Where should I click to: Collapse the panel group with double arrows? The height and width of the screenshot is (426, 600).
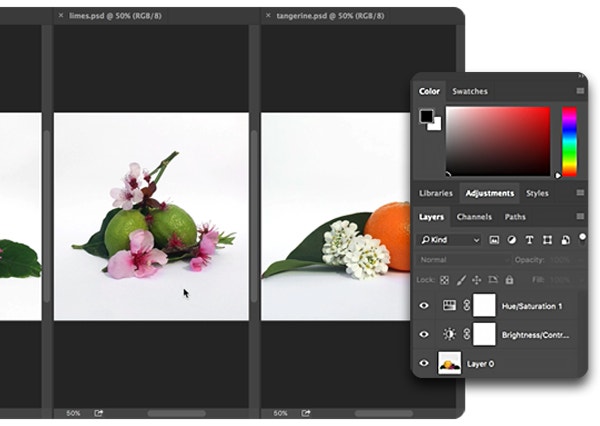[x=581, y=76]
